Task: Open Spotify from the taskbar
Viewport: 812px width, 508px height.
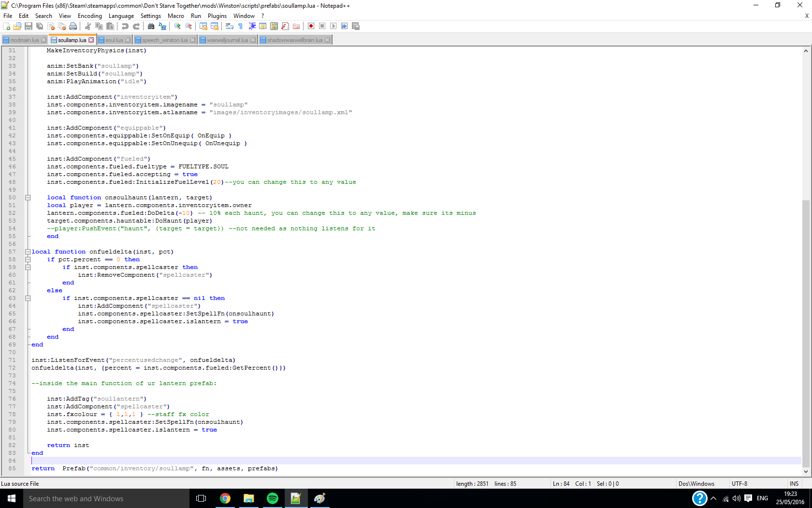Action: point(272,498)
